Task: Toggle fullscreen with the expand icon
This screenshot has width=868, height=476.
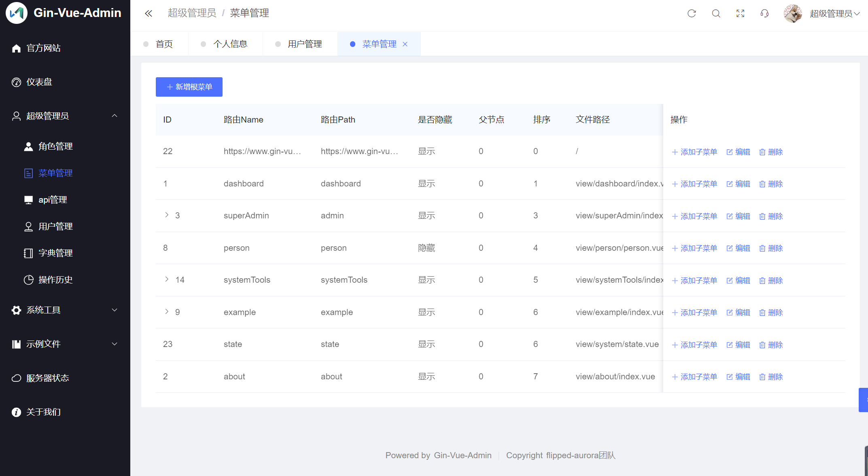Action: click(x=740, y=13)
